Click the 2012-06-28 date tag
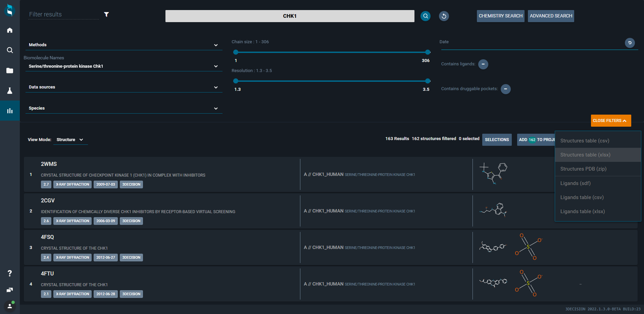This screenshot has width=644, height=314. pos(106,294)
